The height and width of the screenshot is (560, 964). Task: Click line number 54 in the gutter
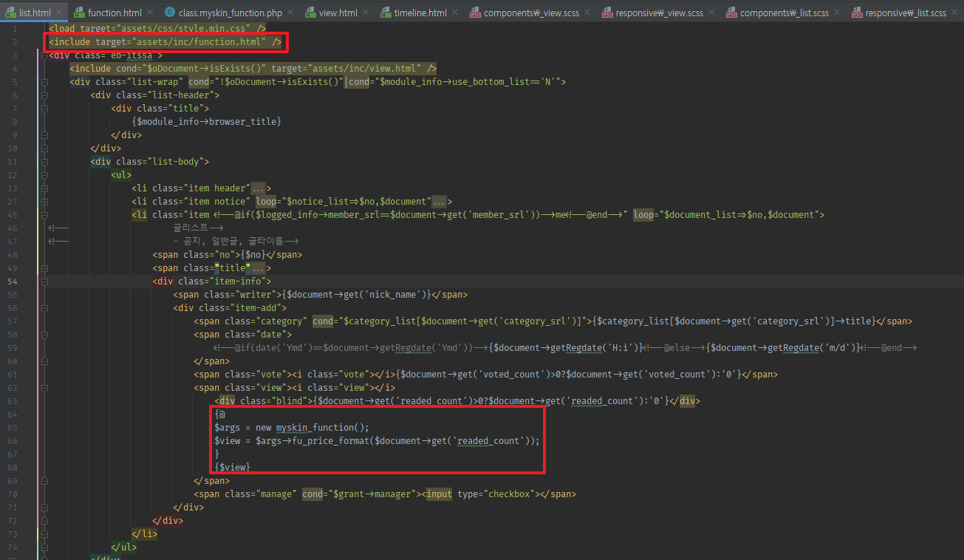pyautogui.click(x=13, y=281)
